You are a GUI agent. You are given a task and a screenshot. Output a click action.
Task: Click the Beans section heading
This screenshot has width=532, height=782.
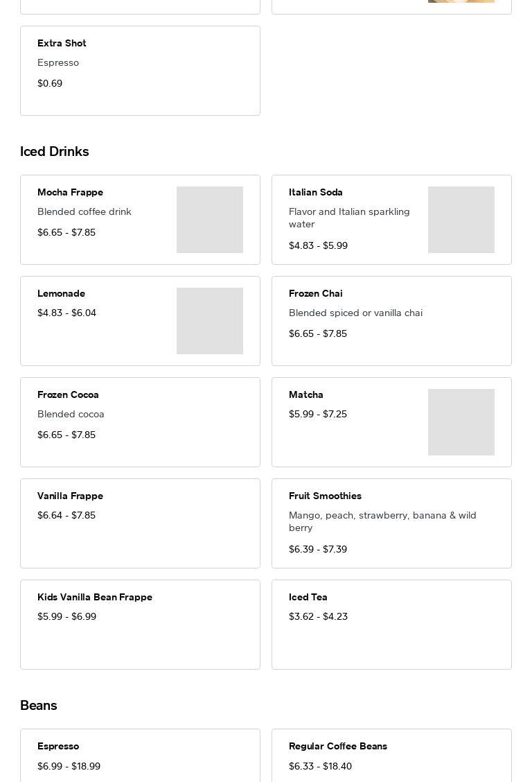tap(38, 705)
